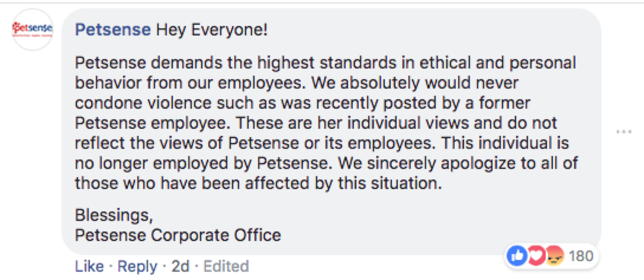Open the 180 reactions count list

(x=581, y=257)
